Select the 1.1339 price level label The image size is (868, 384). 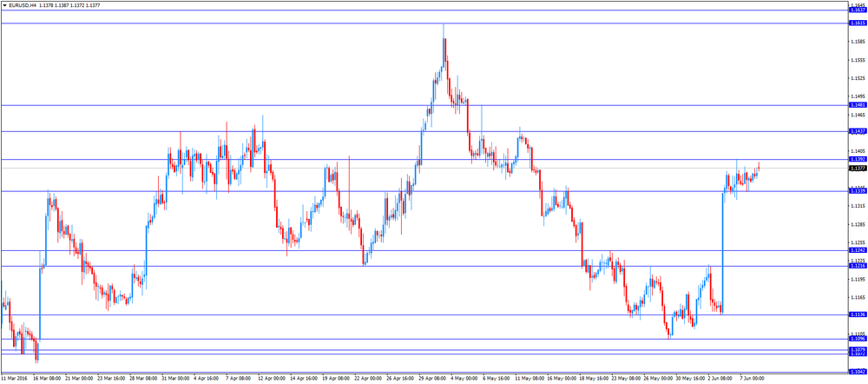[x=858, y=190]
